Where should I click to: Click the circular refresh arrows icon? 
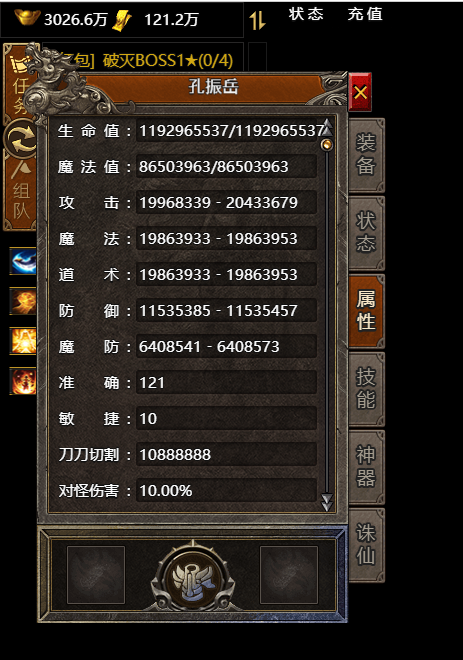21,138
